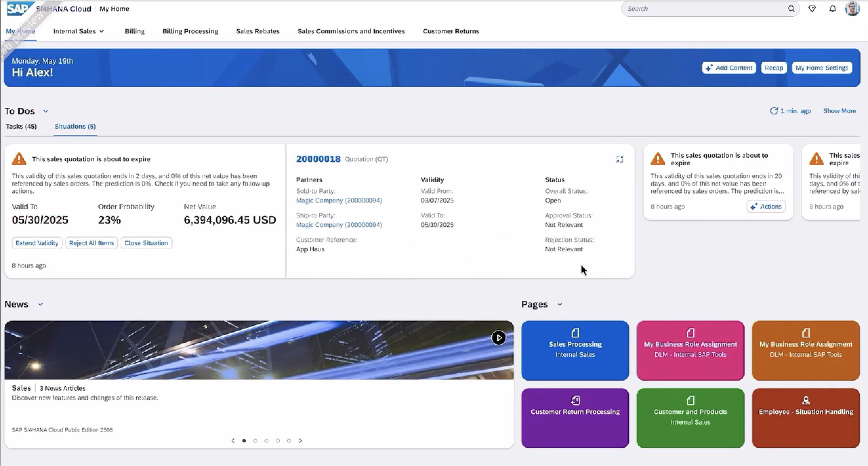Expand the News section dropdown
Viewport: 868px width, 466px height.
(x=40, y=304)
